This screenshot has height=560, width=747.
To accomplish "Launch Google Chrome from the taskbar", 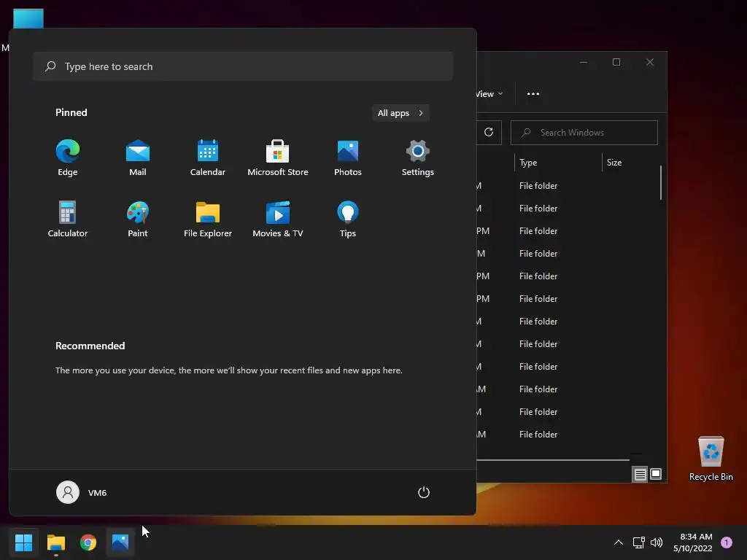I will [88, 542].
